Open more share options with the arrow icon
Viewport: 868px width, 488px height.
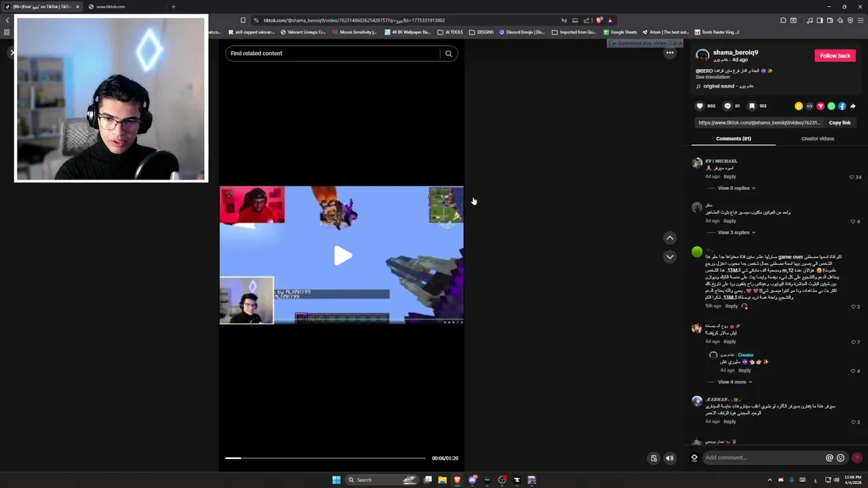[x=853, y=106]
